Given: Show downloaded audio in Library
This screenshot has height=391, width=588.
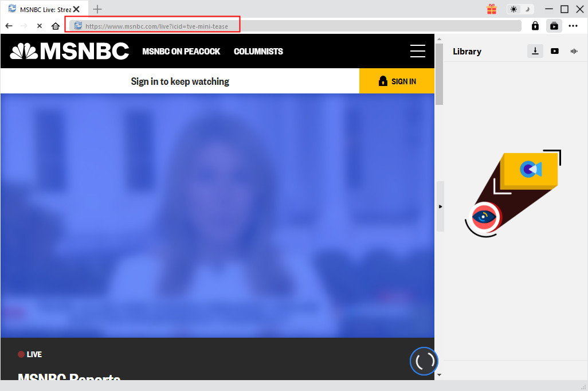Looking at the screenshot, I should click(574, 51).
